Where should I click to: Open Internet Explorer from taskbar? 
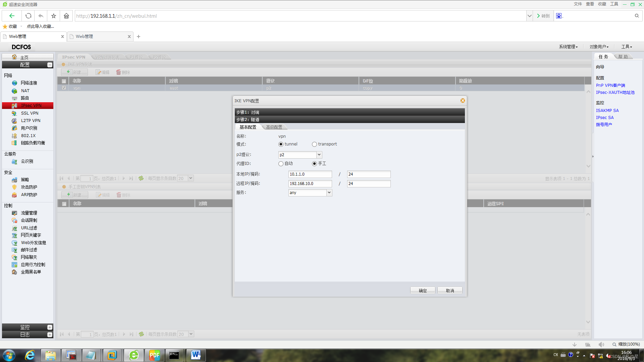click(x=30, y=355)
